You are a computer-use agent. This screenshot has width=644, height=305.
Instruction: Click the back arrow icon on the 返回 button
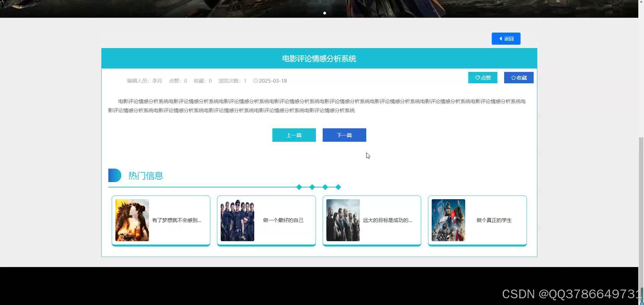click(x=500, y=38)
